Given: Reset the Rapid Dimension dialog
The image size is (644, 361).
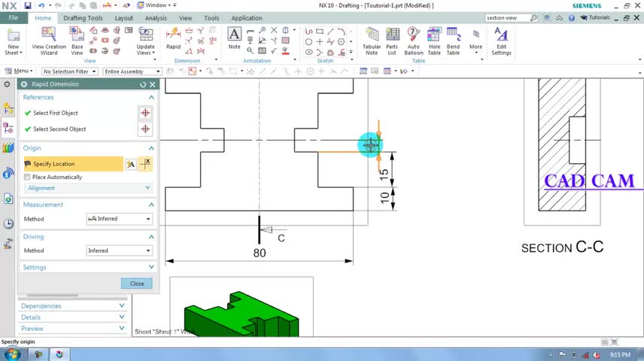Looking at the screenshot, I should coord(143,84).
